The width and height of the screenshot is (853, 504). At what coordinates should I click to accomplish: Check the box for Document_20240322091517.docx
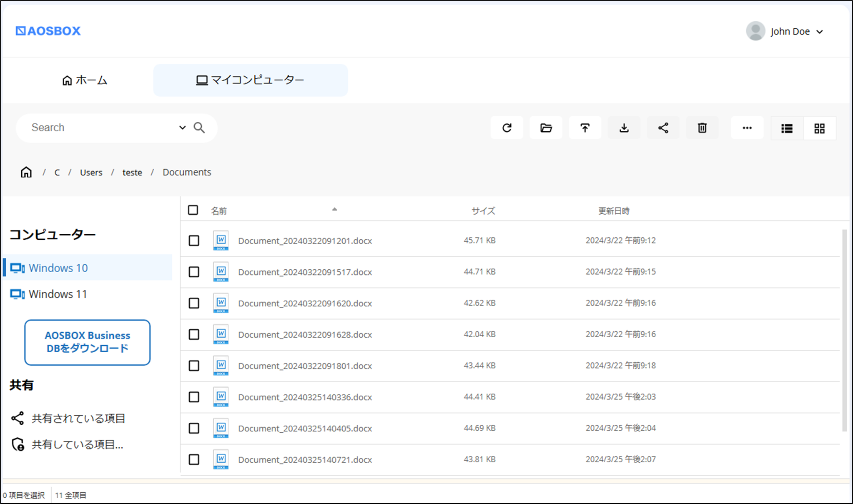click(x=194, y=272)
